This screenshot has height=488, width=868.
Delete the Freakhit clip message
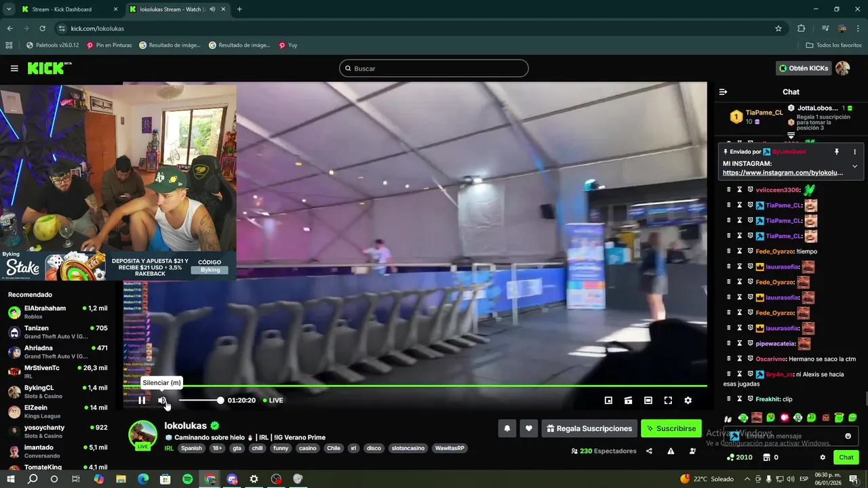pyautogui.click(x=729, y=399)
